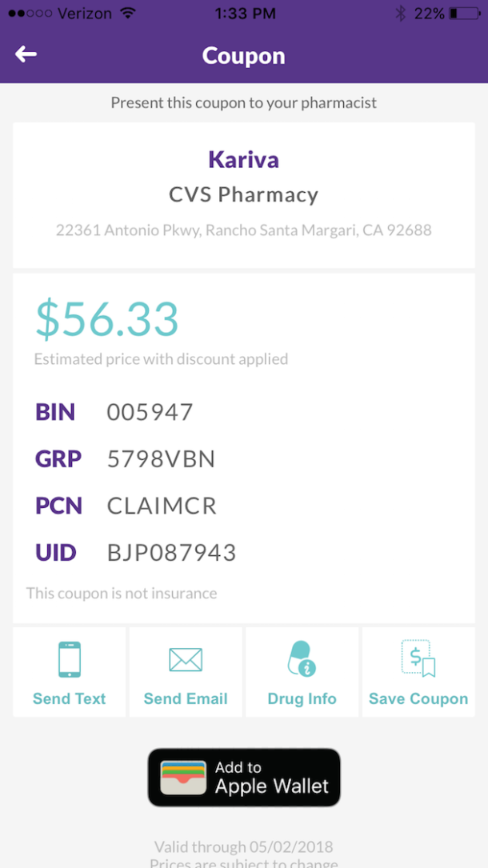Tap the pill Drug Info icon
The height and width of the screenshot is (868, 488).
click(x=302, y=659)
